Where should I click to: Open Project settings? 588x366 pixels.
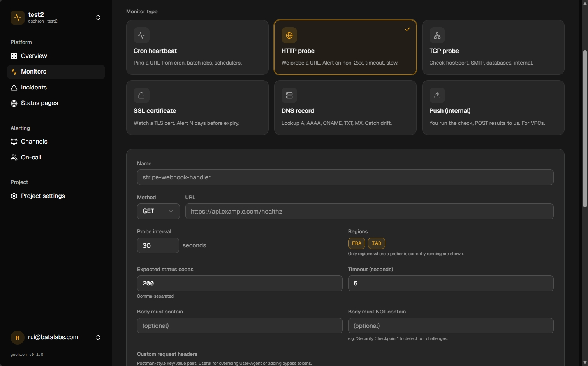[x=56, y=196]
